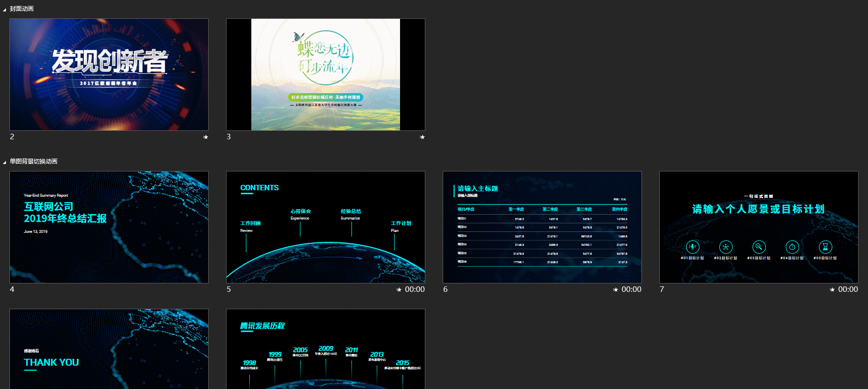Image resolution: width=868 pixels, height=389 pixels.
Task: Click the 00:00 timing under slide 6
Action: tap(632, 289)
